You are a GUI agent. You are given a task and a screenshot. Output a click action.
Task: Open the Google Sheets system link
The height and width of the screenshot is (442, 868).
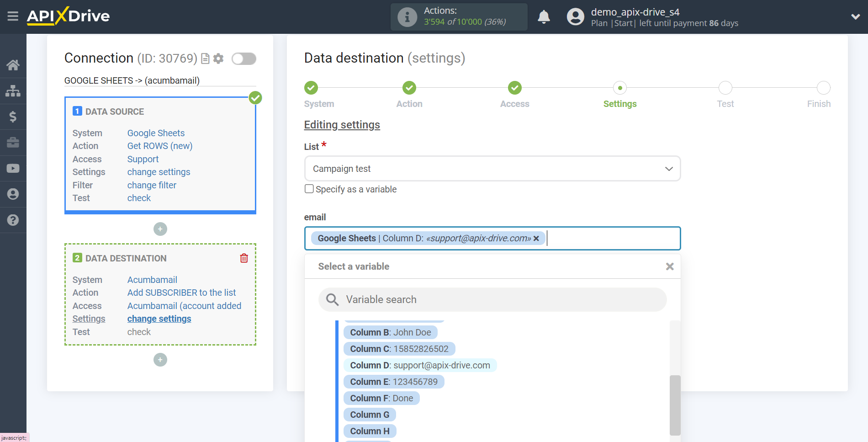156,133
